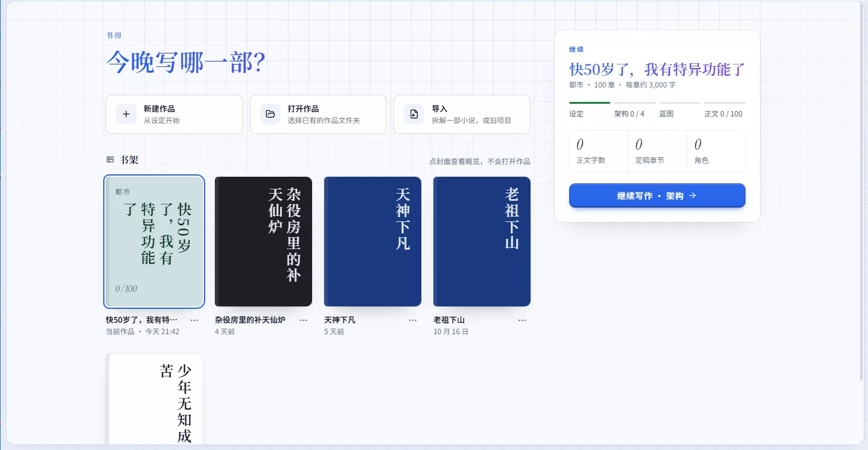Select the 杂役房里的补天仙炉 black book cover
The width and height of the screenshot is (868, 450).
point(263,242)
